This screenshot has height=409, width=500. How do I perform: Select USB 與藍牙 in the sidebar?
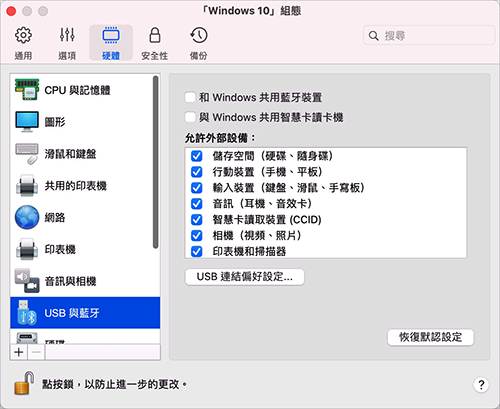point(85,313)
